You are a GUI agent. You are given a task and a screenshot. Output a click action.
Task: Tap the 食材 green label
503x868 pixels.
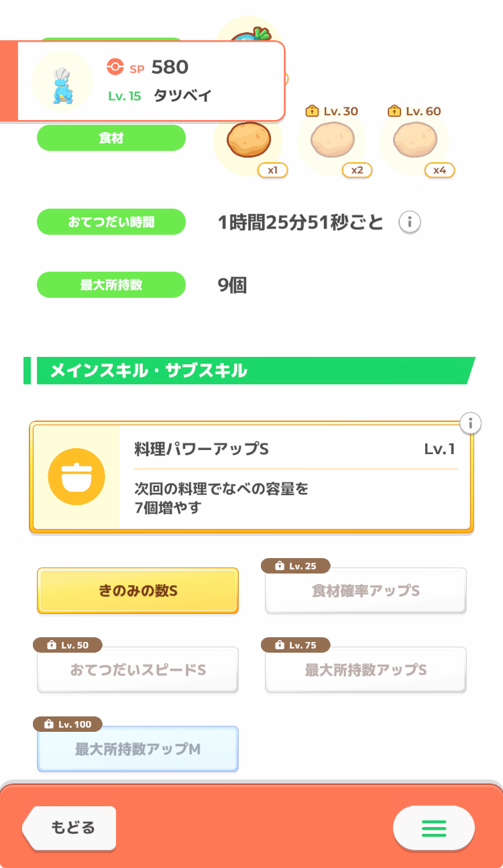[111, 138]
